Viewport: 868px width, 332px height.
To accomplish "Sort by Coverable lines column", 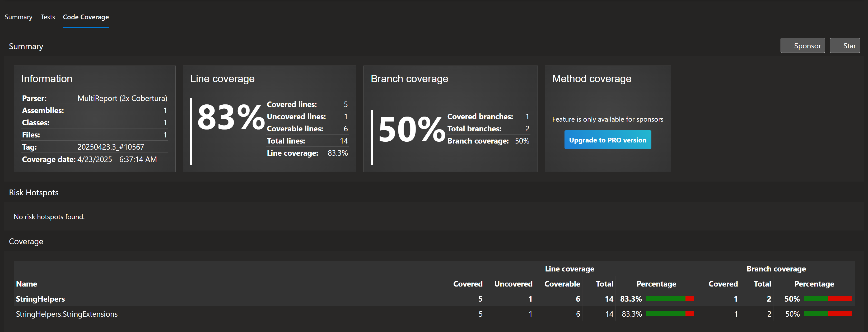I will coord(562,284).
